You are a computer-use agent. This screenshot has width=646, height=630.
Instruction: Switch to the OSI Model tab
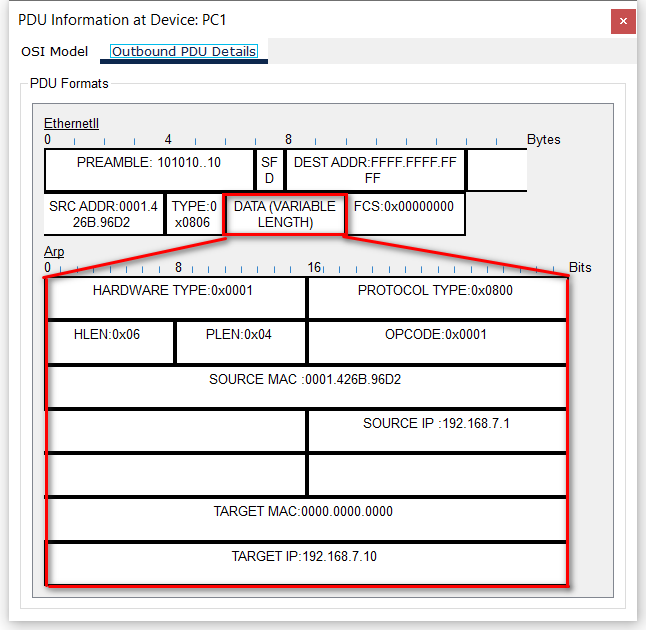[54, 52]
